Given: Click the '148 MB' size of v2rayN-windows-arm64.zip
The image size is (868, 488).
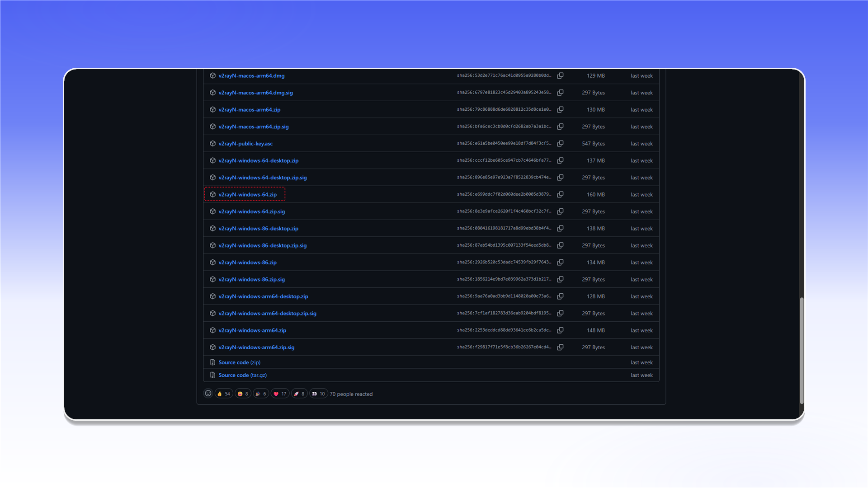Looking at the screenshot, I should [595, 330].
